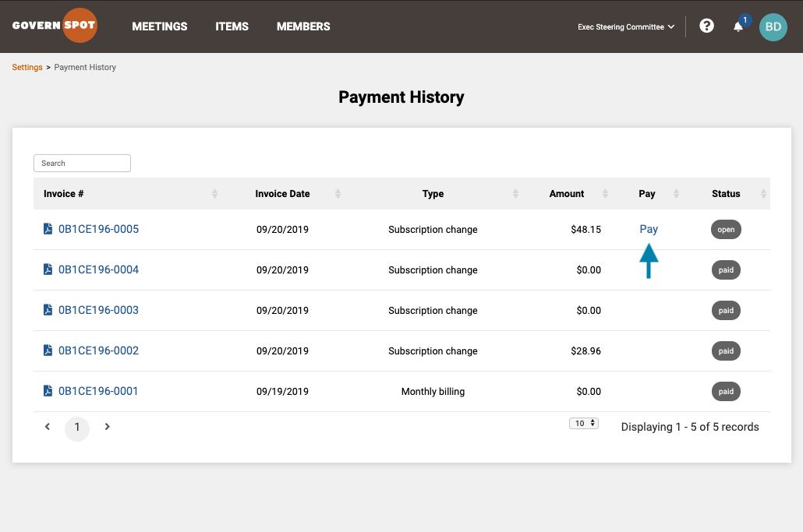Click the Invoice Date column header

tap(282, 193)
